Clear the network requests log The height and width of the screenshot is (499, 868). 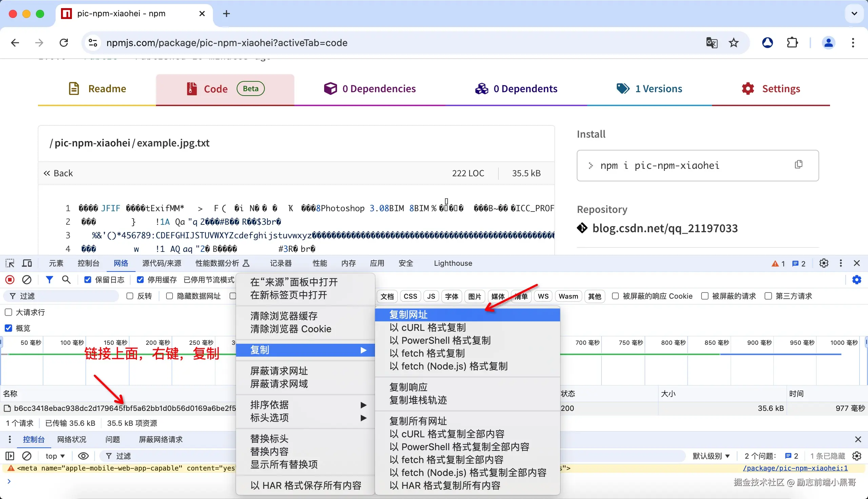pos(27,280)
